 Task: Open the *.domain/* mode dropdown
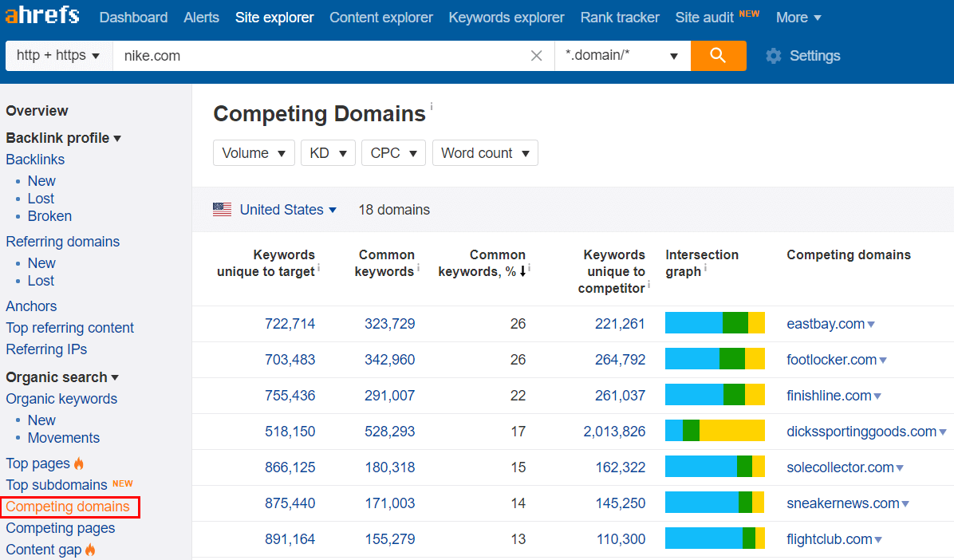pyautogui.click(x=622, y=56)
